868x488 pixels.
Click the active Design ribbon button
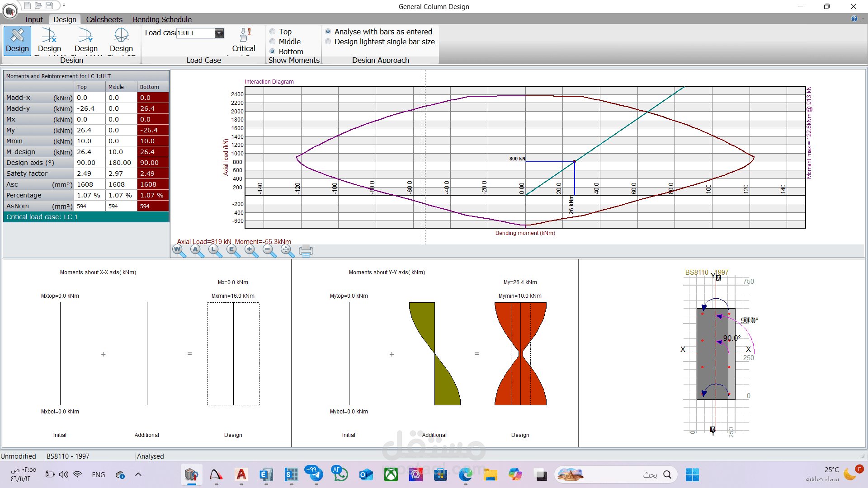coord(17,40)
